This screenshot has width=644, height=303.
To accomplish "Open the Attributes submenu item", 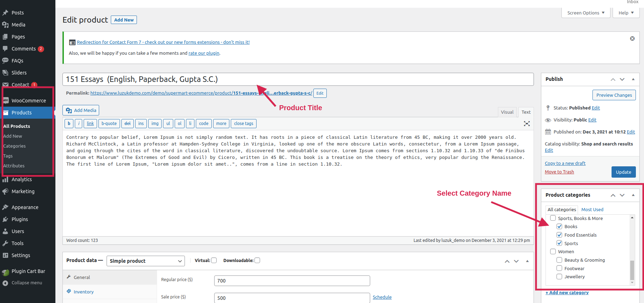I will (14, 166).
